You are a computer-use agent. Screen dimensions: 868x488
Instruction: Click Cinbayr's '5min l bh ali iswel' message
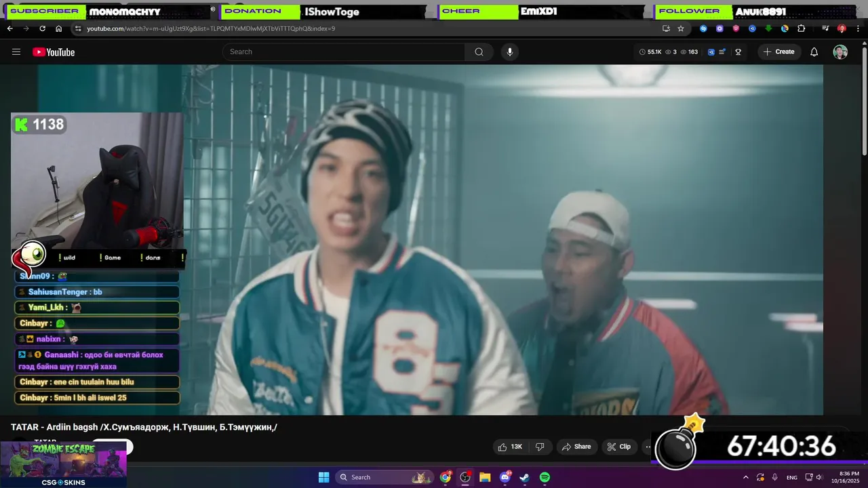point(97,398)
